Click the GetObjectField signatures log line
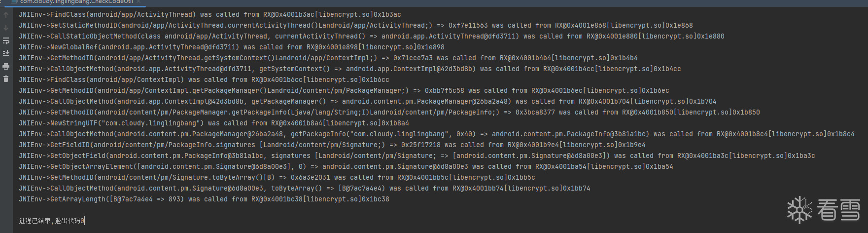 click(x=417, y=156)
